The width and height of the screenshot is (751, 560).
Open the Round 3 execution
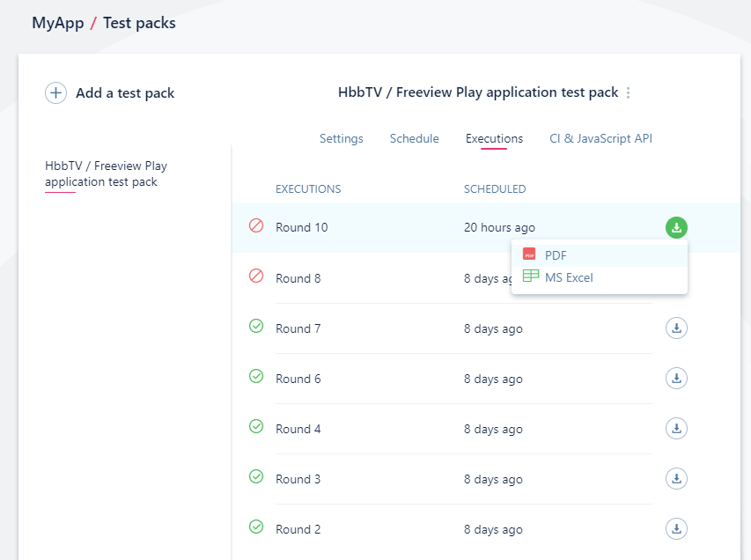click(x=298, y=479)
